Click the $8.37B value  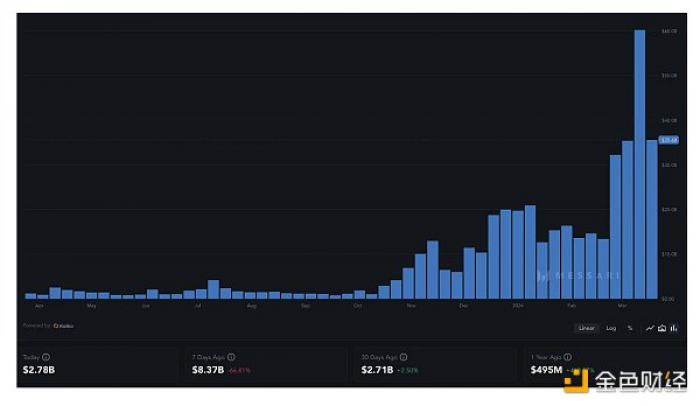coord(208,370)
